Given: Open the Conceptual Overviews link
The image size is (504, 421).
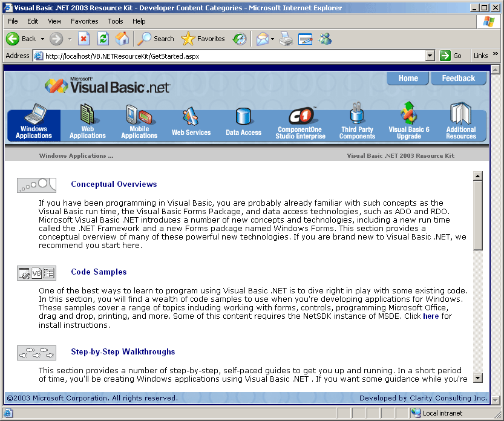Looking at the screenshot, I should (x=114, y=184).
